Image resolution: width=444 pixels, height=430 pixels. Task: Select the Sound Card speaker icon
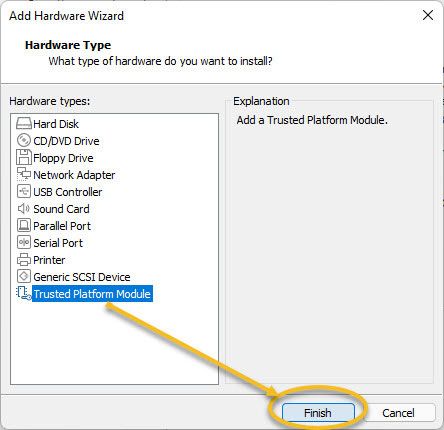(x=24, y=209)
